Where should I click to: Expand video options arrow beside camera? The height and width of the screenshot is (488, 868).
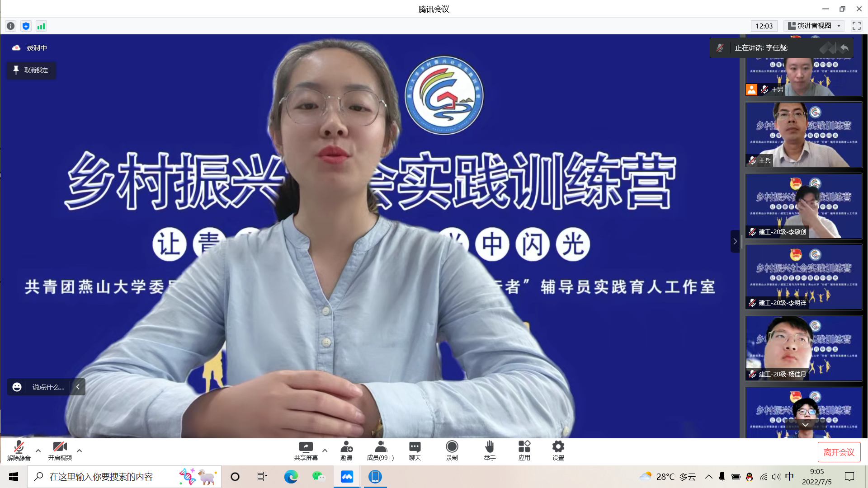coord(80,450)
